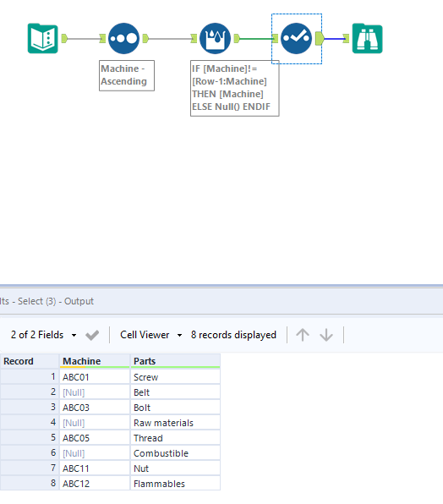Select the Null cell in Belt row
443x504 pixels.
click(95, 392)
